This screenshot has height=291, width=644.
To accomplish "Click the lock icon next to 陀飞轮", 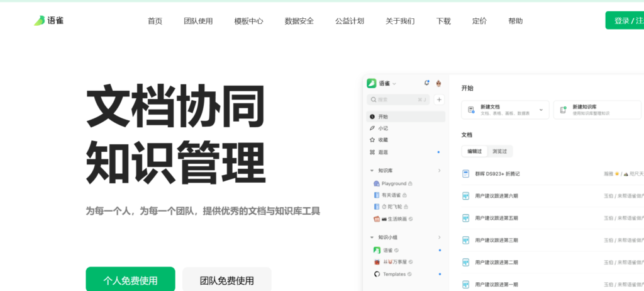I will (406, 207).
